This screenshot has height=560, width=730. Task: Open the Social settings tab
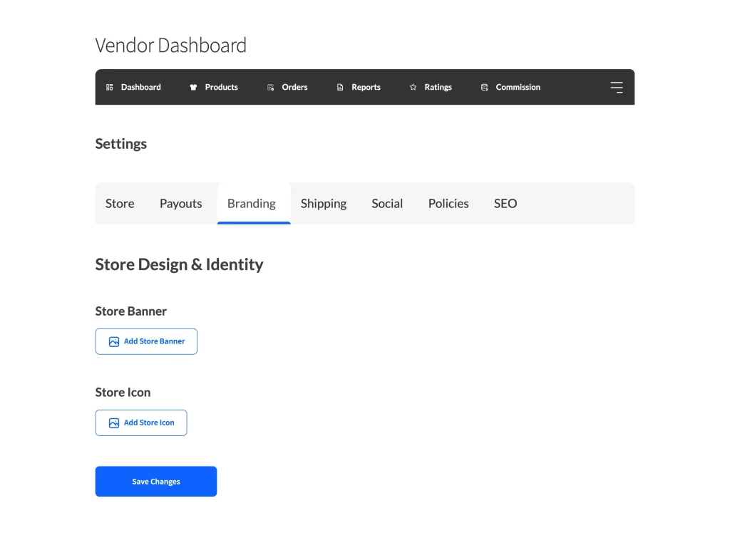click(x=387, y=204)
